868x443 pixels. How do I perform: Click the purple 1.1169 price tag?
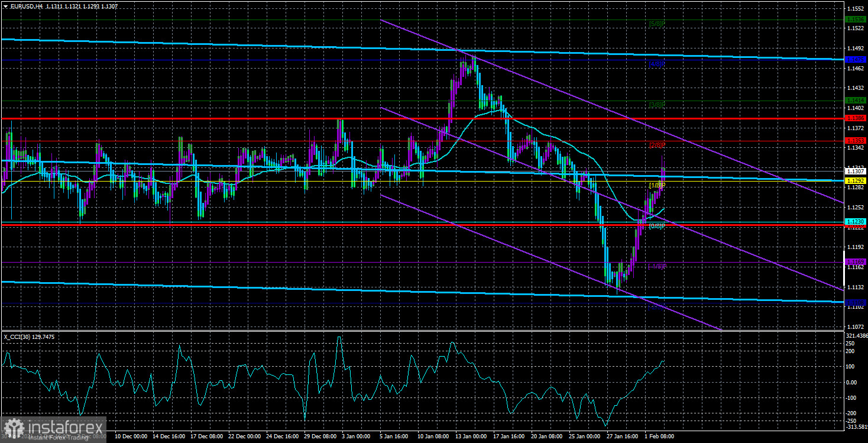pos(855,261)
